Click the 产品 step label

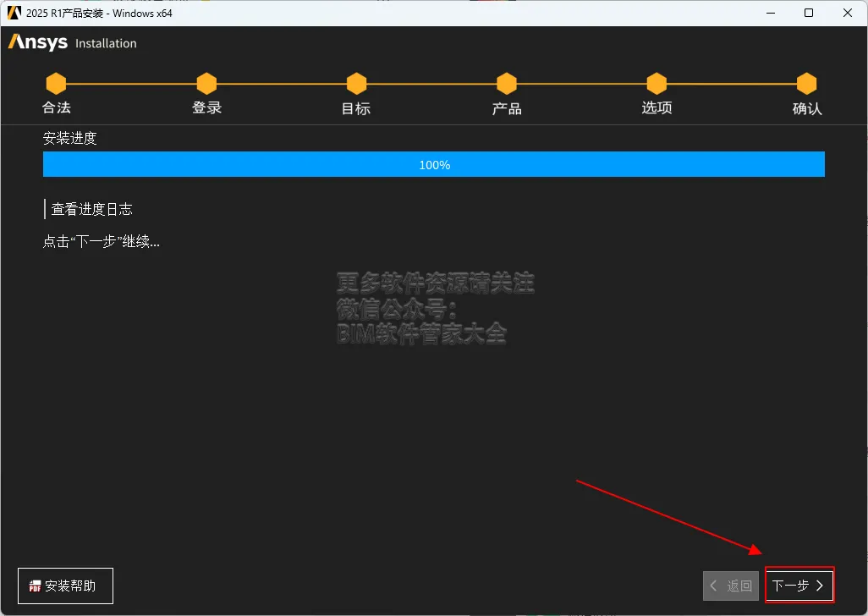point(507,108)
